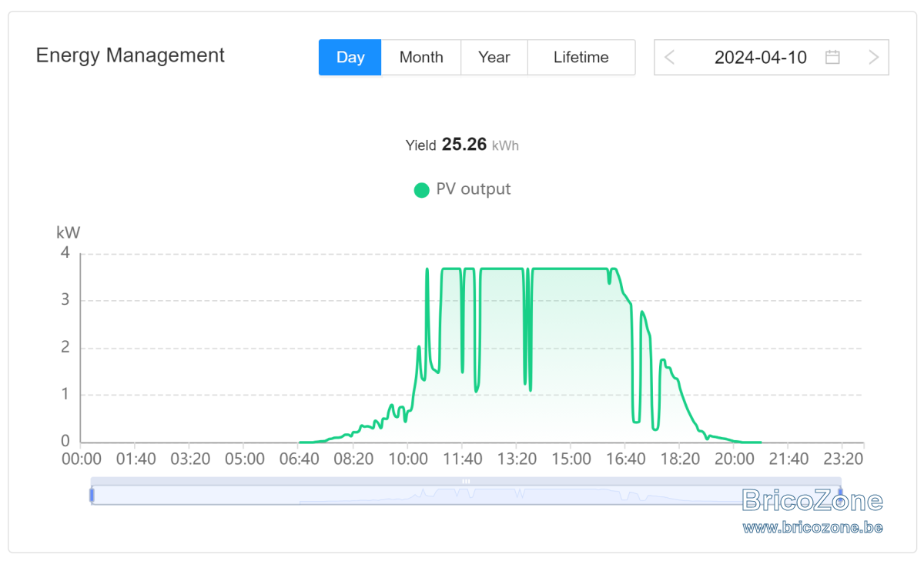Screen dimensions: 924x561
Task: Click the Energy Management heading
Action: (x=130, y=55)
